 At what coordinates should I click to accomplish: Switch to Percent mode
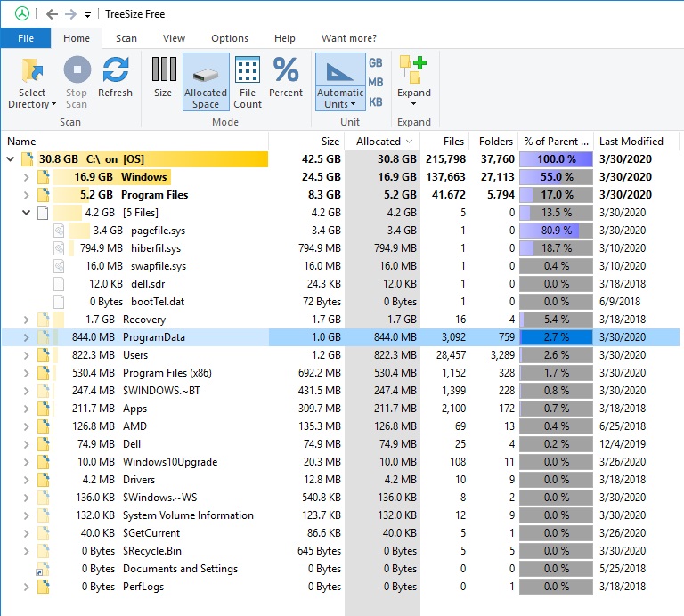coord(286,77)
